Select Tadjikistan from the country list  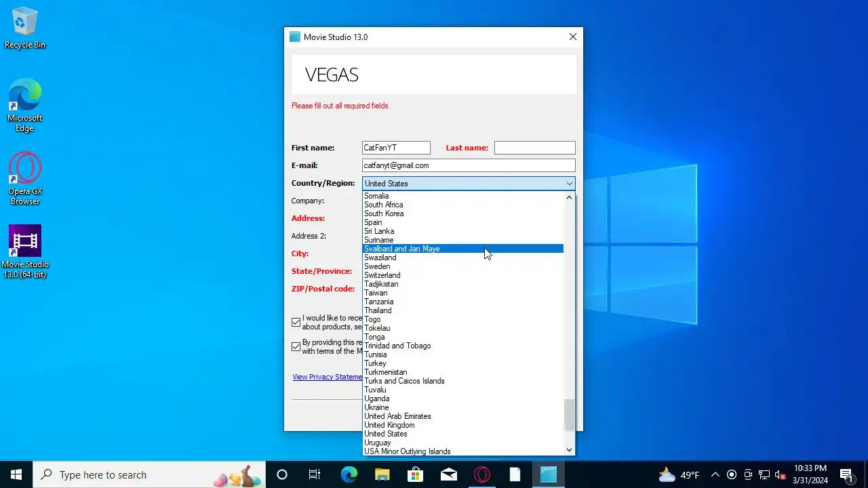coord(463,284)
